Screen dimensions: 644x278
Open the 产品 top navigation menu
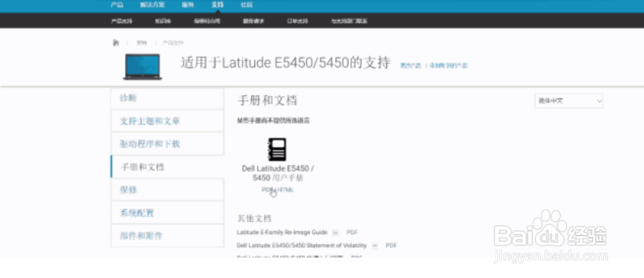pos(116,5)
